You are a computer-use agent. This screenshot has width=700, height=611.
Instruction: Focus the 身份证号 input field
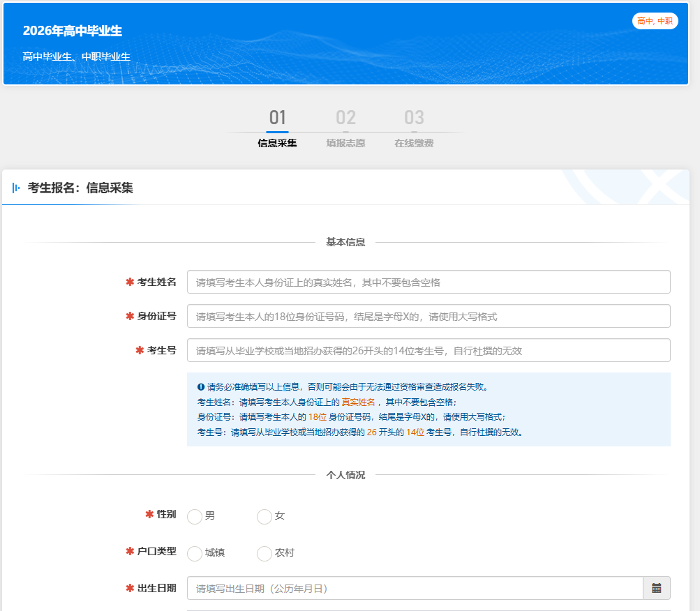coord(428,317)
